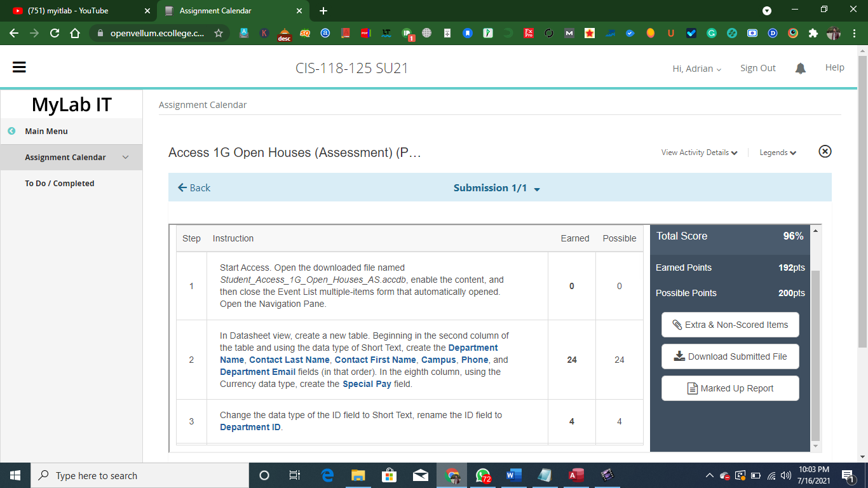Select the Assignment Calendar browser tab
The width and height of the screenshot is (868, 488).
point(232,11)
